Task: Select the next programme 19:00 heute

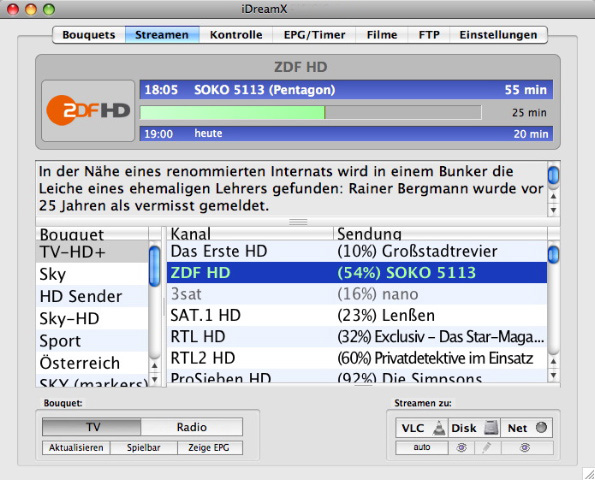Action: pyautogui.click(x=346, y=134)
